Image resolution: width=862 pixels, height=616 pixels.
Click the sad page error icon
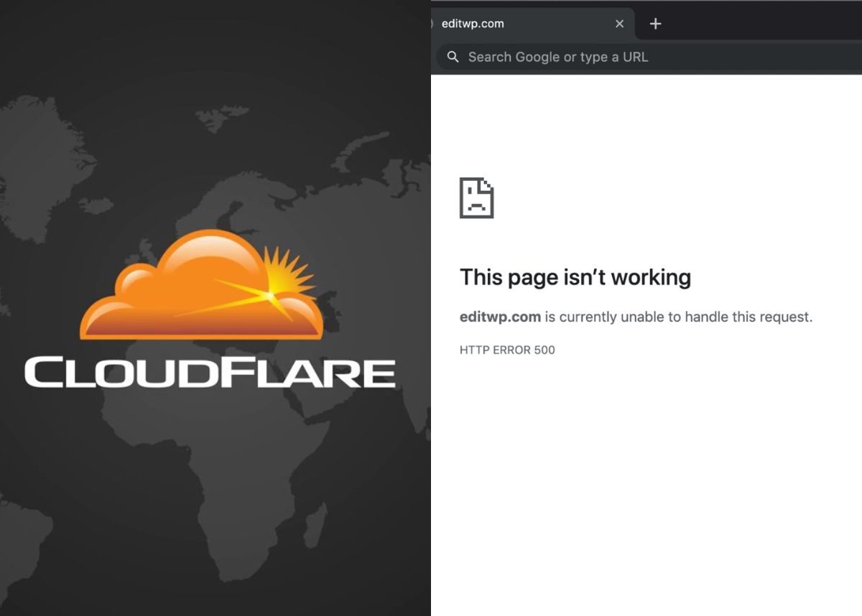pos(476,197)
